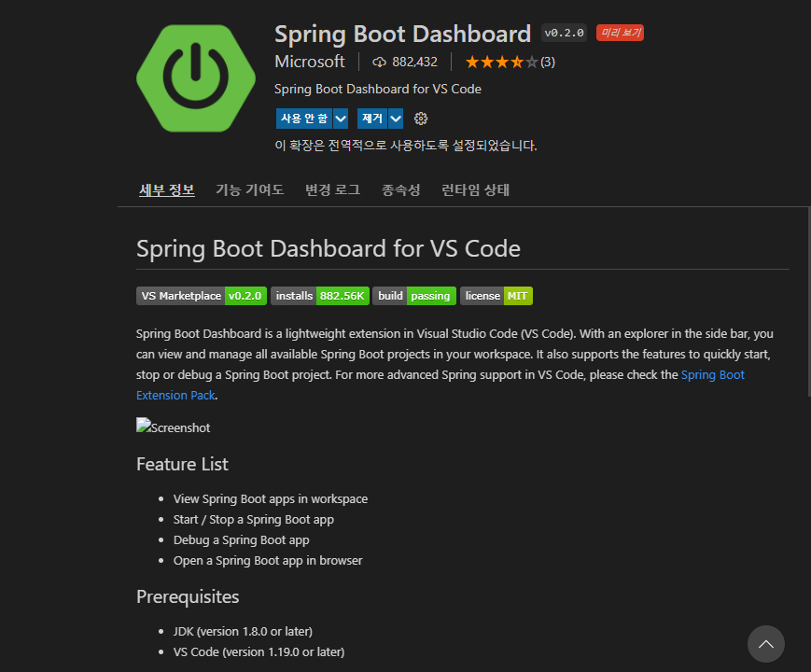Switch to the 기능 기여도 tab
The image size is (811, 672).
(x=250, y=189)
